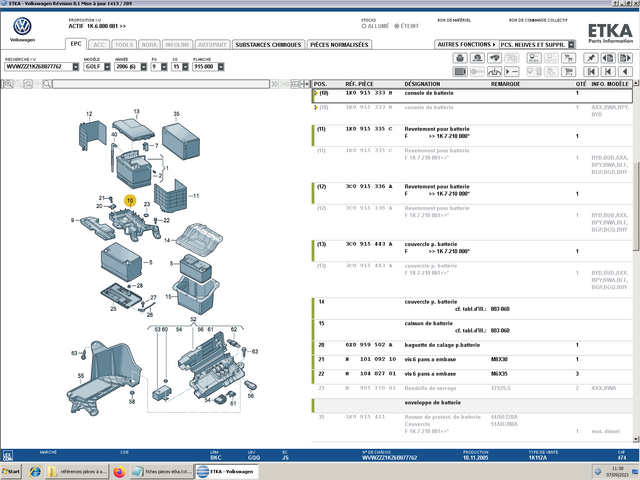Switch to the ACC tab

tap(99, 44)
